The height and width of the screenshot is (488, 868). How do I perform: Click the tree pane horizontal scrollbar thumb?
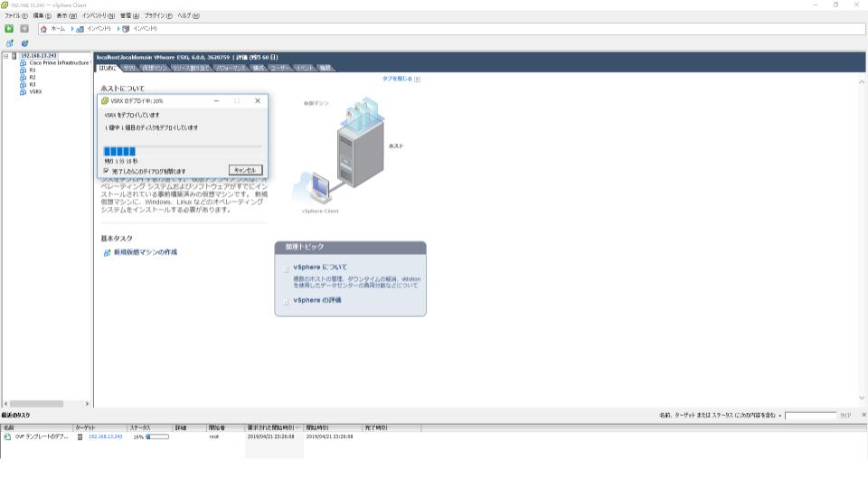(x=36, y=404)
